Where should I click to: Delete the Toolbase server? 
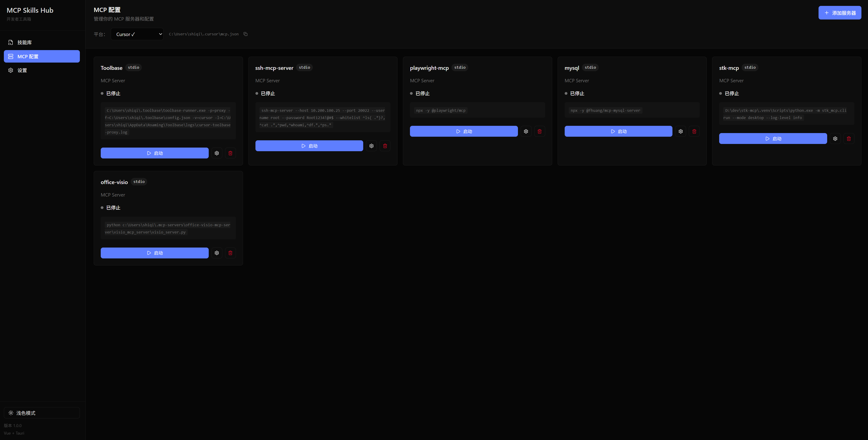pos(230,153)
